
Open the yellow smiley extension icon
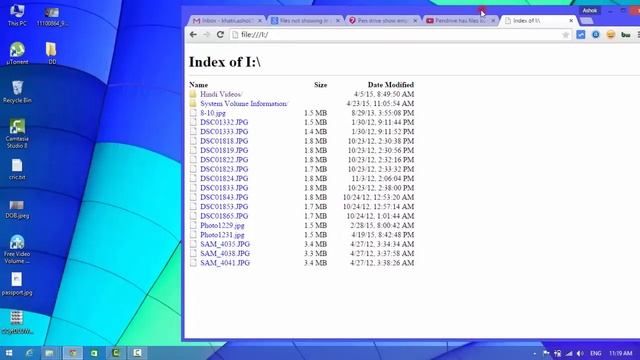(x=611, y=35)
